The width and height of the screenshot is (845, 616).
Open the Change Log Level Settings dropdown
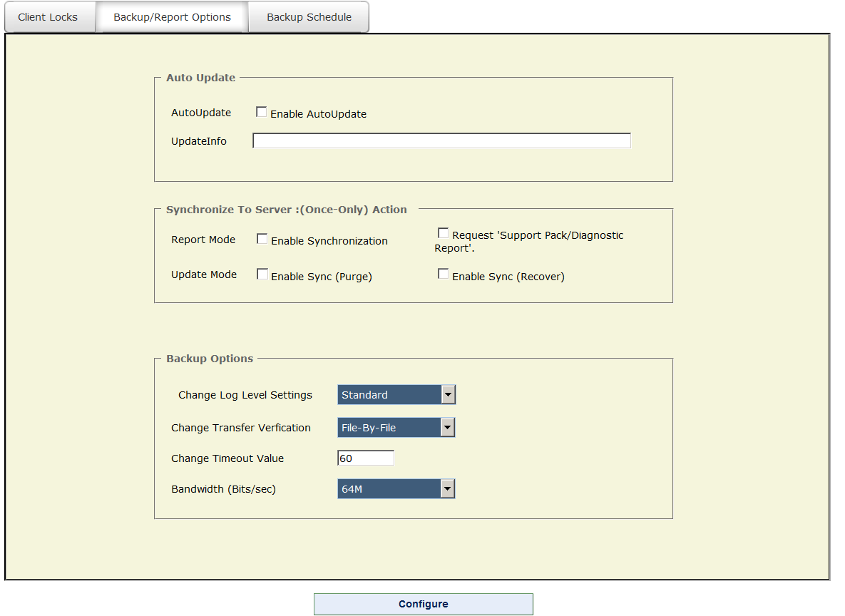[396, 394]
